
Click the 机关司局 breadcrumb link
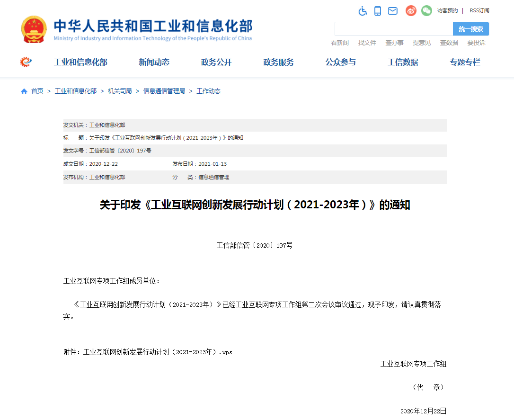pos(120,91)
